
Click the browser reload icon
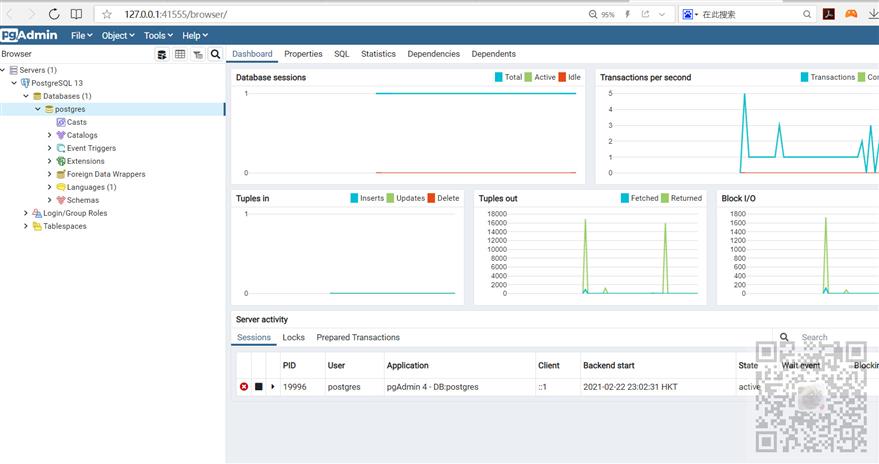pos(54,14)
